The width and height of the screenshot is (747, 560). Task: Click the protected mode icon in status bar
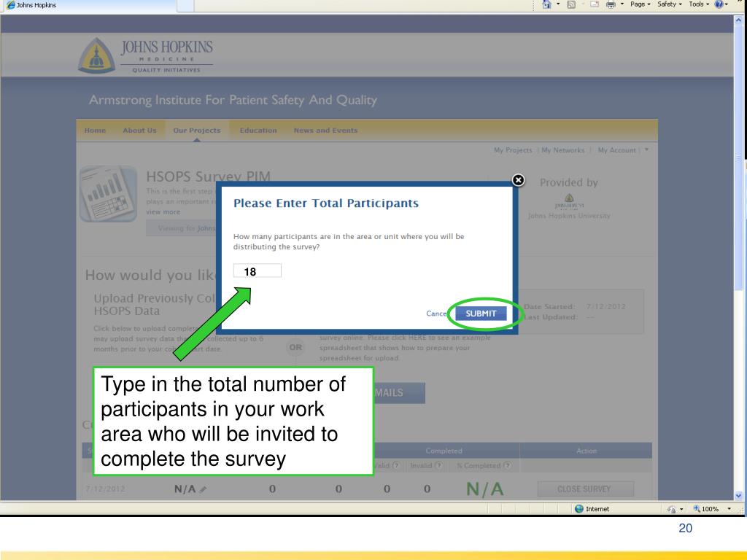(672, 509)
